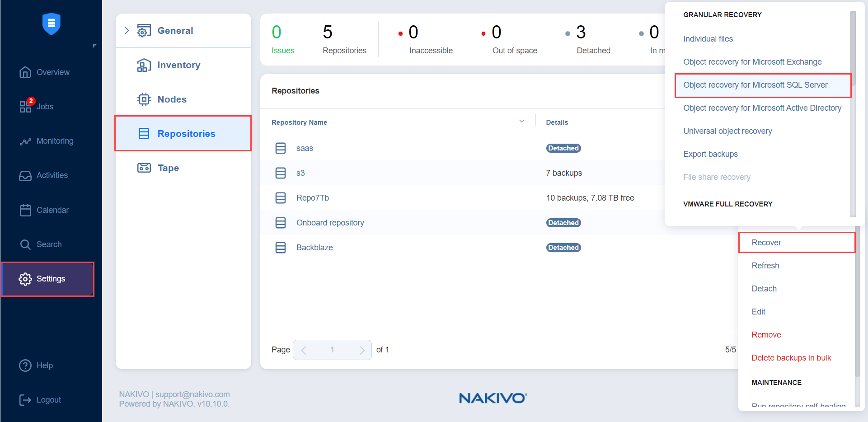The image size is (868, 422).
Task: Click '7 backups' details for s3
Action: [x=564, y=173]
